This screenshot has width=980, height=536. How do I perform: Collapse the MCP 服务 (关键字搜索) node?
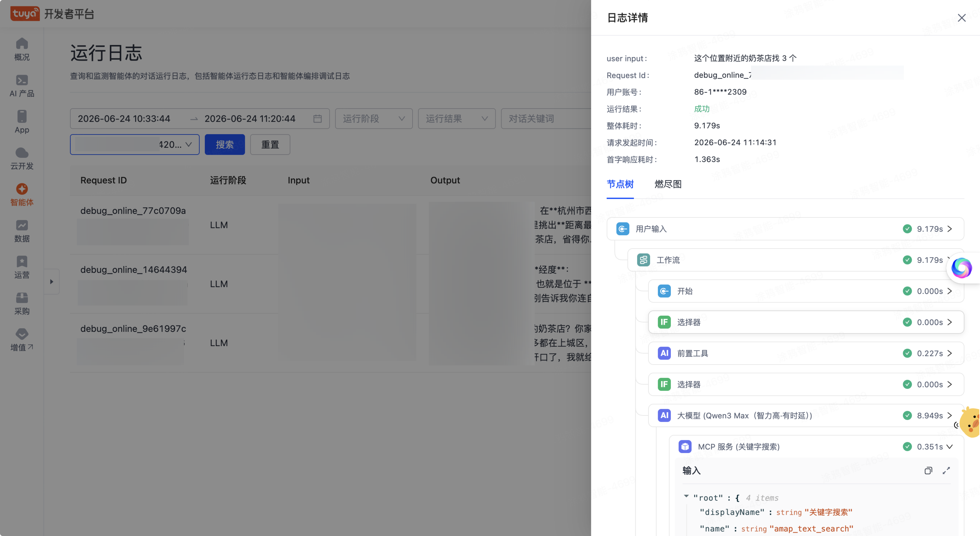click(x=950, y=447)
